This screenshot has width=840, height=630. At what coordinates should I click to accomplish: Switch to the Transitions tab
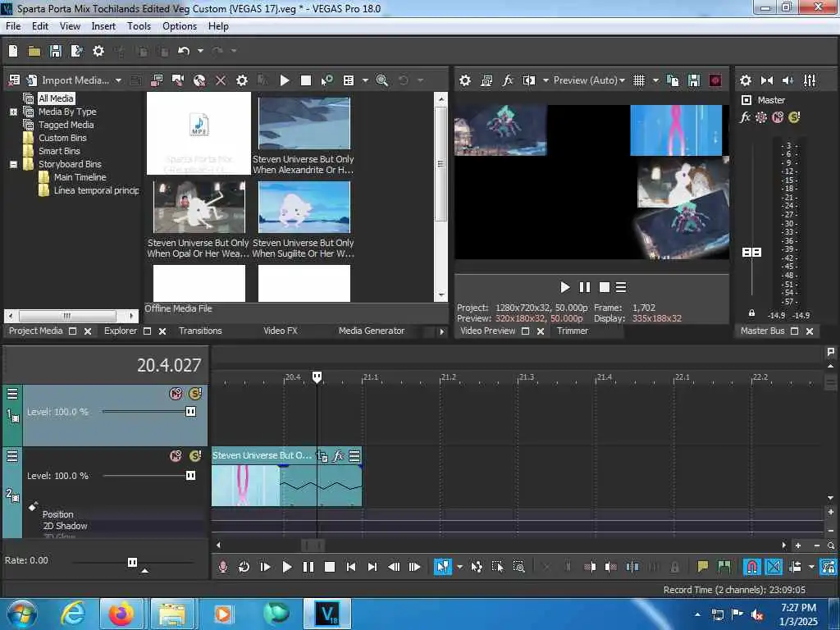tap(200, 331)
